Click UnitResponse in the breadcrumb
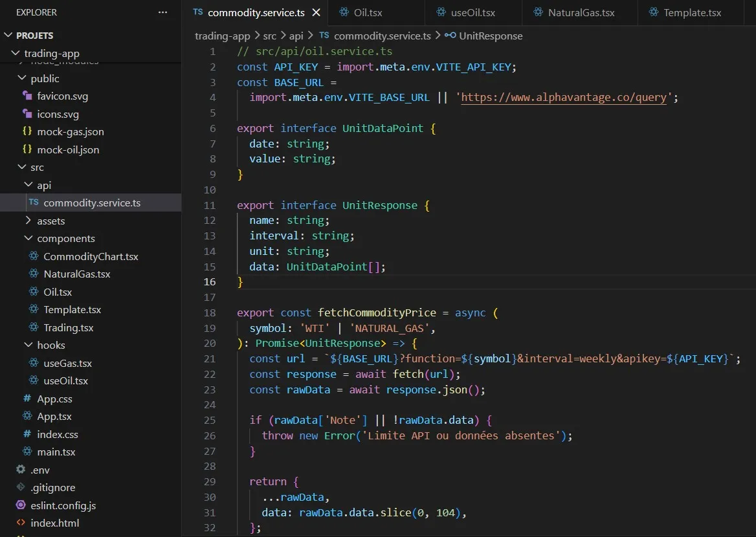This screenshot has height=537, width=756. (x=490, y=36)
